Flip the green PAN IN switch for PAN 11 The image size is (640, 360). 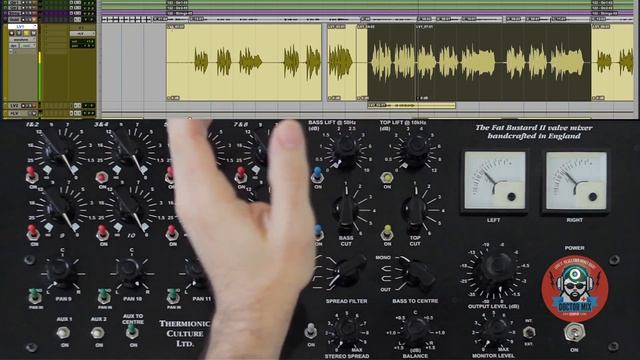tap(173, 296)
